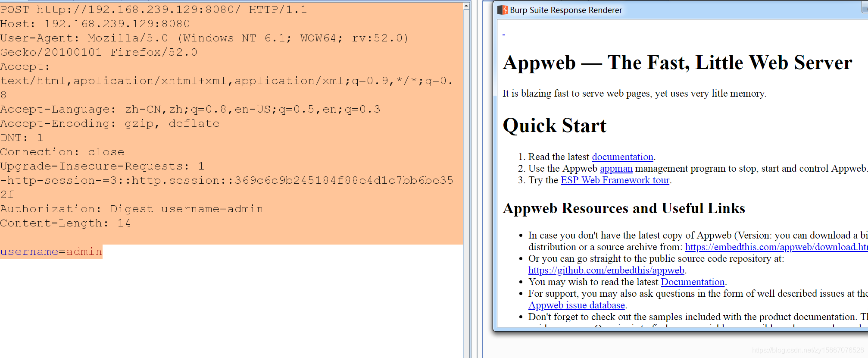The height and width of the screenshot is (358, 868).
Task: Click the 'Appweb Resources and Useful Links' heading
Action: pyautogui.click(x=624, y=208)
